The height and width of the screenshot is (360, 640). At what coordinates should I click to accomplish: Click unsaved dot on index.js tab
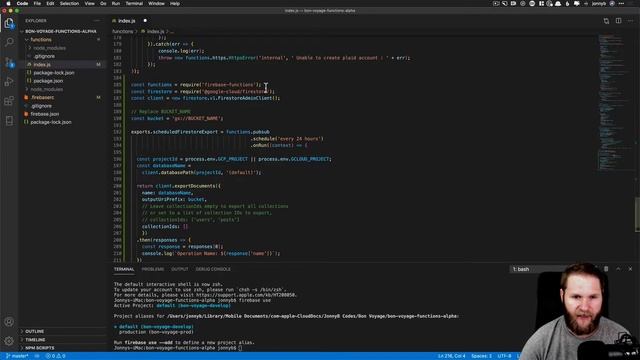(x=145, y=20)
